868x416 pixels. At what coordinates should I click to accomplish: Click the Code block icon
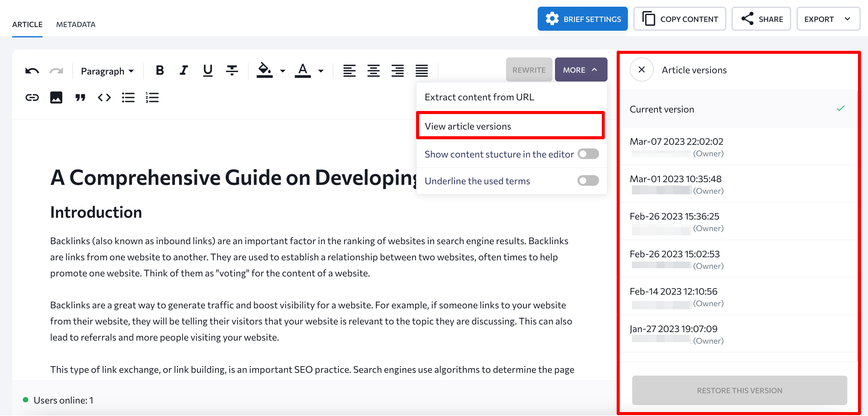(105, 98)
